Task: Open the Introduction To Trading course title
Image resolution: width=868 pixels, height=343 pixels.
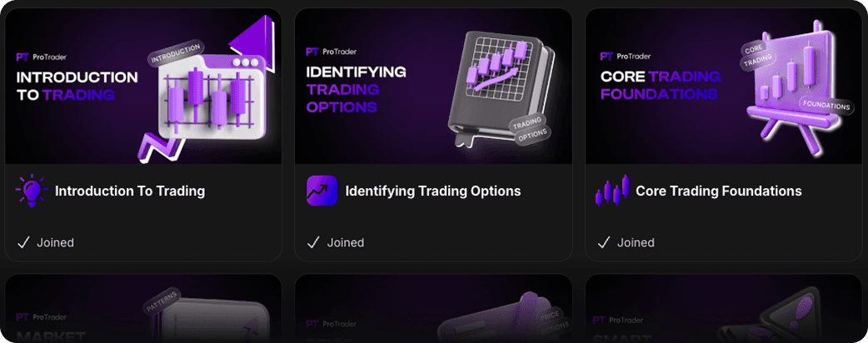Action: pos(130,191)
